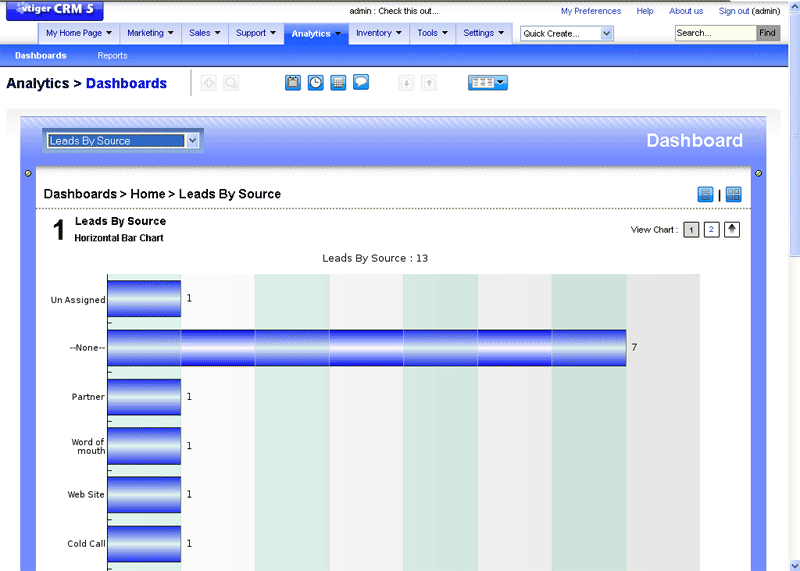Click the 'Horizontal Bar Chart' subtitle text

[119, 238]
